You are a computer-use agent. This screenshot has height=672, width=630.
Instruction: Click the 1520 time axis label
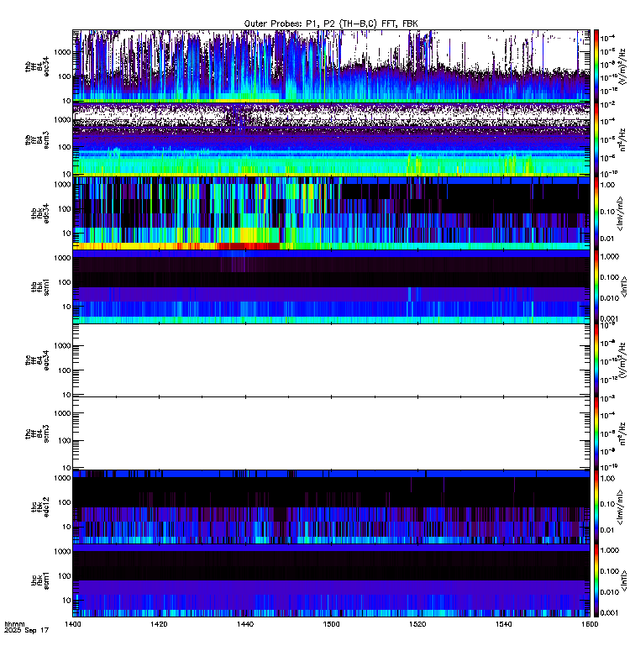click(x=417, y=624)
